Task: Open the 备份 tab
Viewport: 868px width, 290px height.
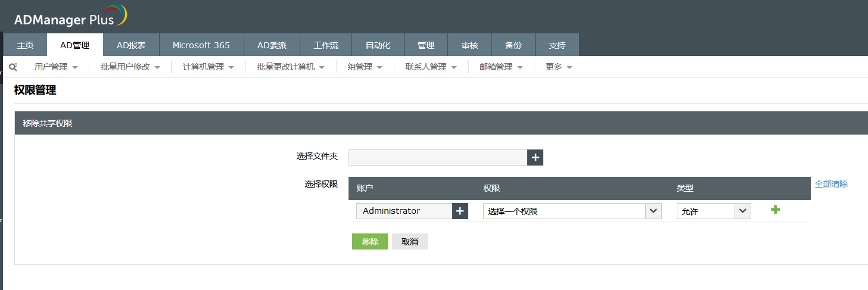Action: [x=513, y=45]
